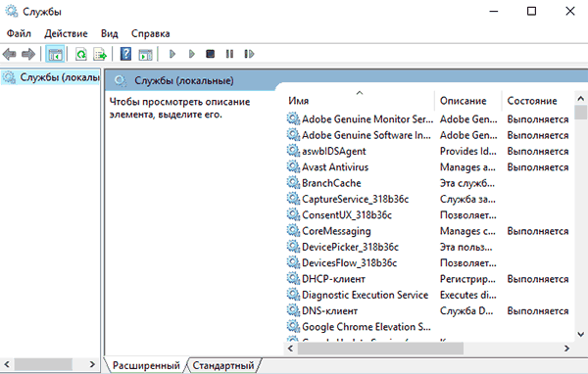Open the Действие menu
This screenshot has width=588, height=374.
coord(66,33)
